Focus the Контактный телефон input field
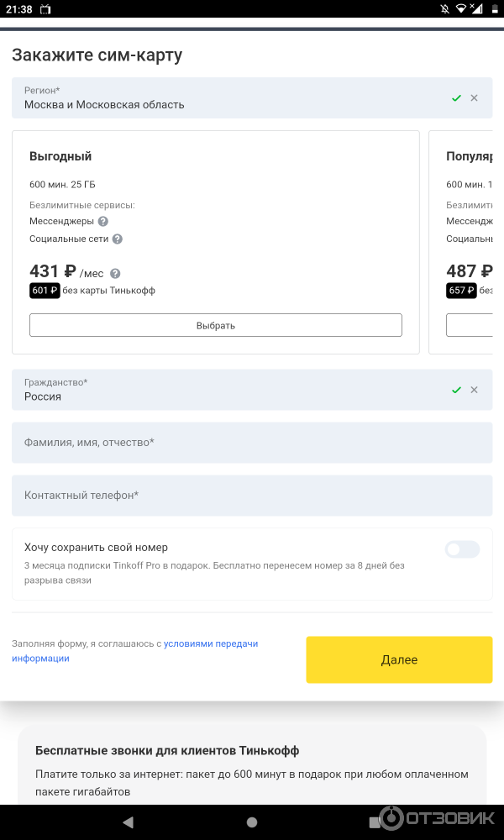504x840 pixels. (x=252, y=496)
